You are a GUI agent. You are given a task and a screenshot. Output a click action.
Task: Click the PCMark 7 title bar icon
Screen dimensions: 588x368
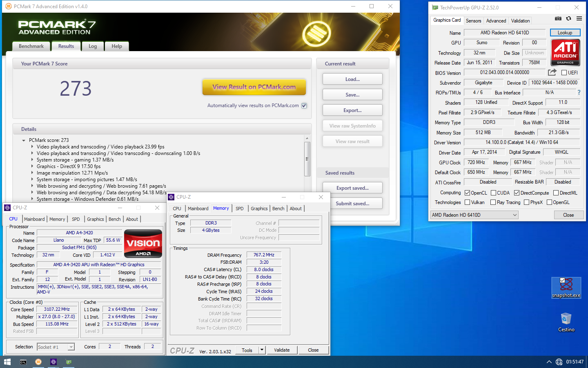(x=9, y=7)
